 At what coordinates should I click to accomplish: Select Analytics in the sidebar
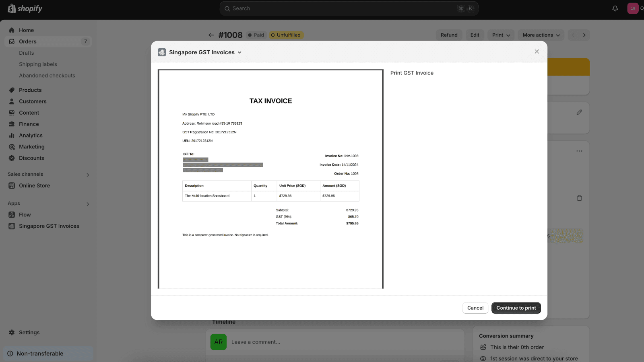pyautogui.click(x=31, y=136)
